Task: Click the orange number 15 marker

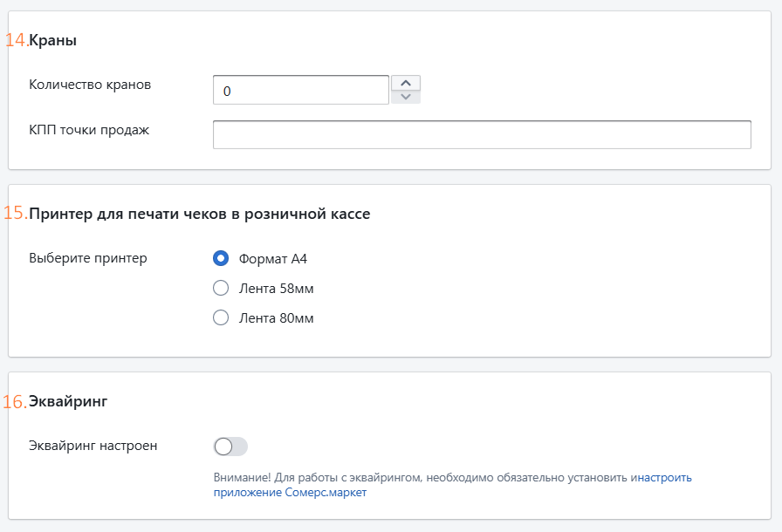Action: (16, 213)
